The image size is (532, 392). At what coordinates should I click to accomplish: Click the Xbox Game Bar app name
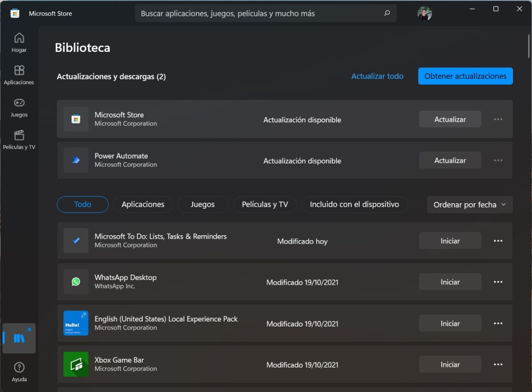(119, 360)
